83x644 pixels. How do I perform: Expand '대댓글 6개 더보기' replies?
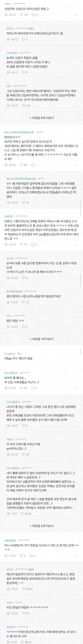coord(41,118)
